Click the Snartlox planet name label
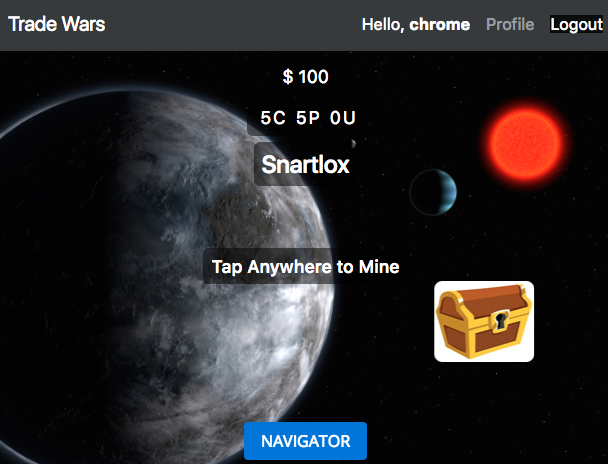 click(x=306, y=164)
